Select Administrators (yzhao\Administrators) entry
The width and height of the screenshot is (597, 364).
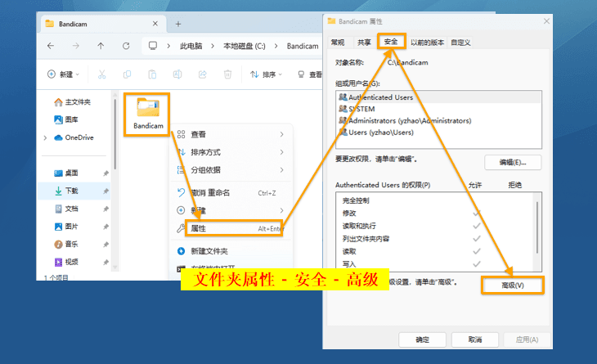point(438,121)
